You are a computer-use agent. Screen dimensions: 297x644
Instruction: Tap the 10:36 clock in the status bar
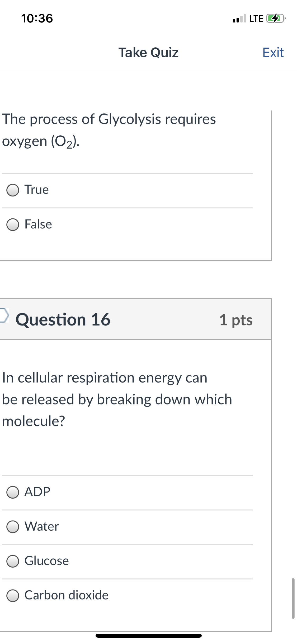coord(37,18)
